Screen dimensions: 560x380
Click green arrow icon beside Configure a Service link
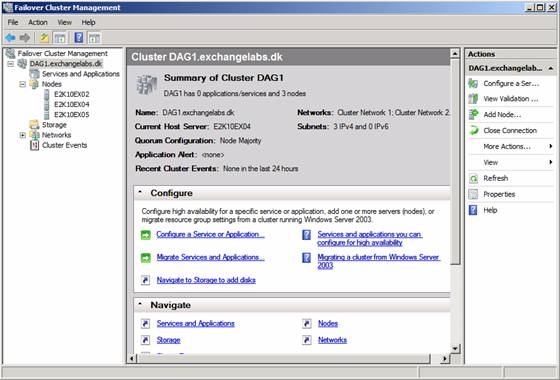[x=146, y=235]
